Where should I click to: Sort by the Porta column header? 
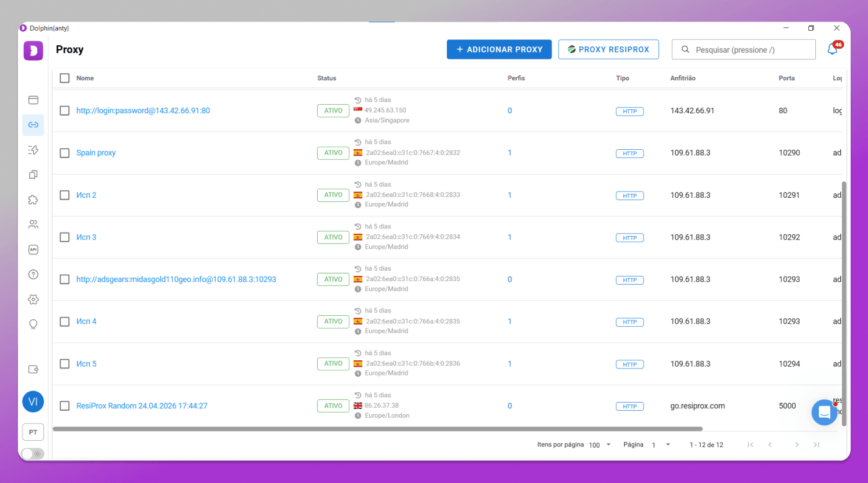[786, 78]
